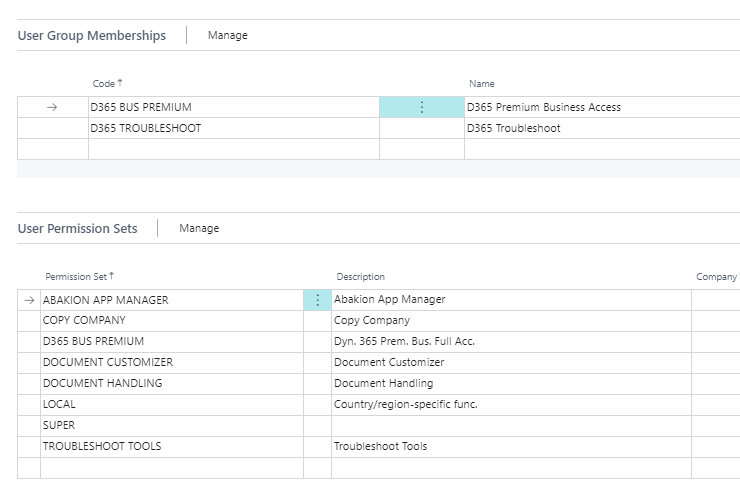Screen dimensions: 740x495
Task: Select the D365 BUS PREMIUM group code cell
Action: (x=234, y=107)
